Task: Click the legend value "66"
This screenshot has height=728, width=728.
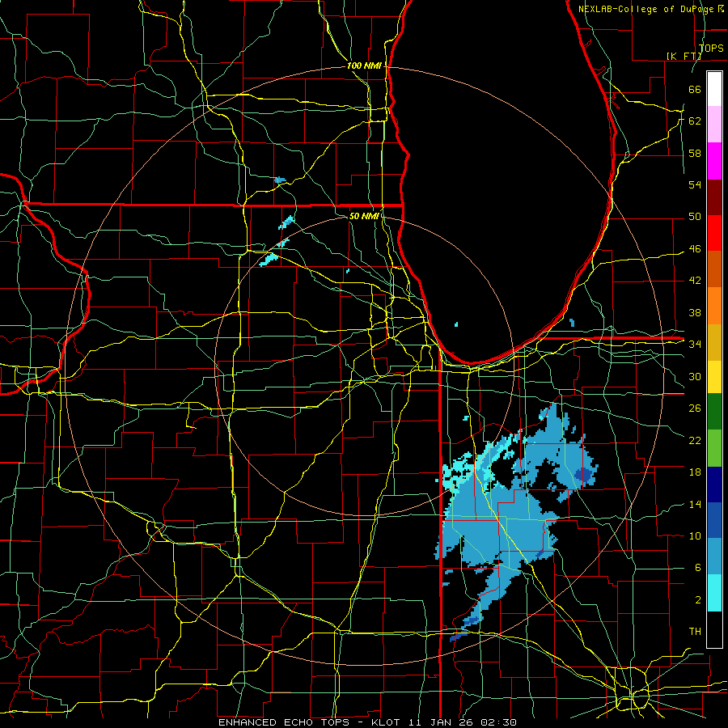Action: [x=695, y=89]
